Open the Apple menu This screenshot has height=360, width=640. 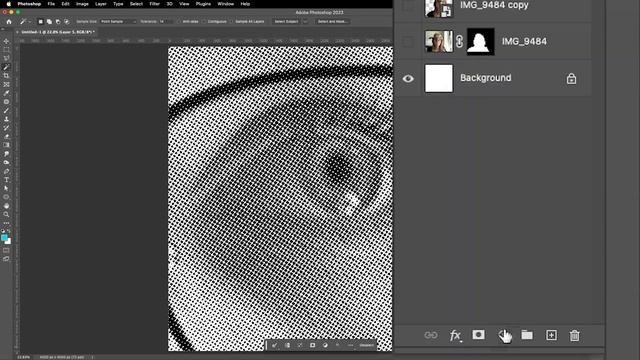9,4
